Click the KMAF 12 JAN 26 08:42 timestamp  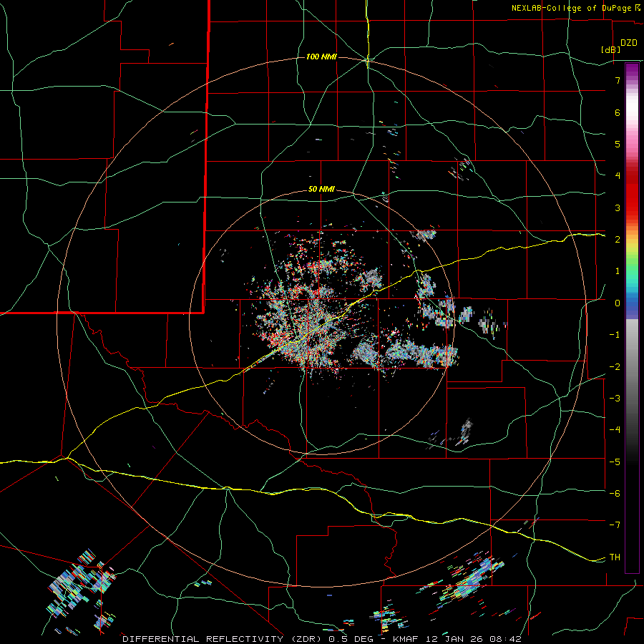pos(457,639)
